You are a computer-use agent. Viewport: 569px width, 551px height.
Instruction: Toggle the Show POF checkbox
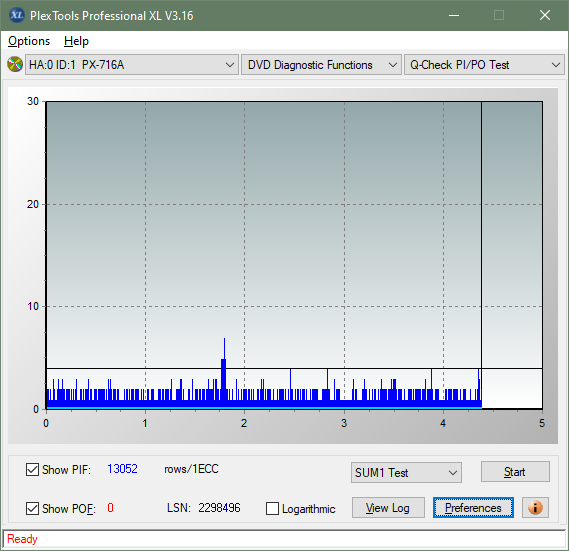pyautogui.click(x=32, y=508)
